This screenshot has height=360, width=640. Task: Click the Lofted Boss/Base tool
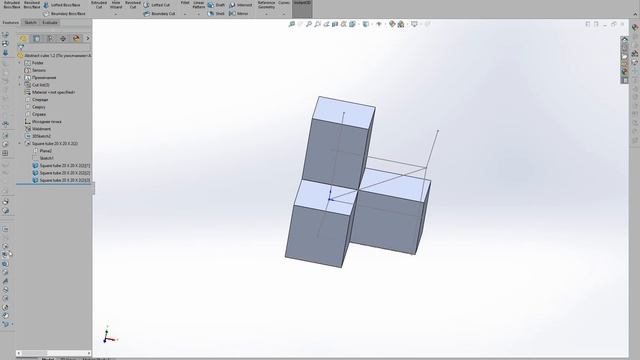click(x=62, y=5)
